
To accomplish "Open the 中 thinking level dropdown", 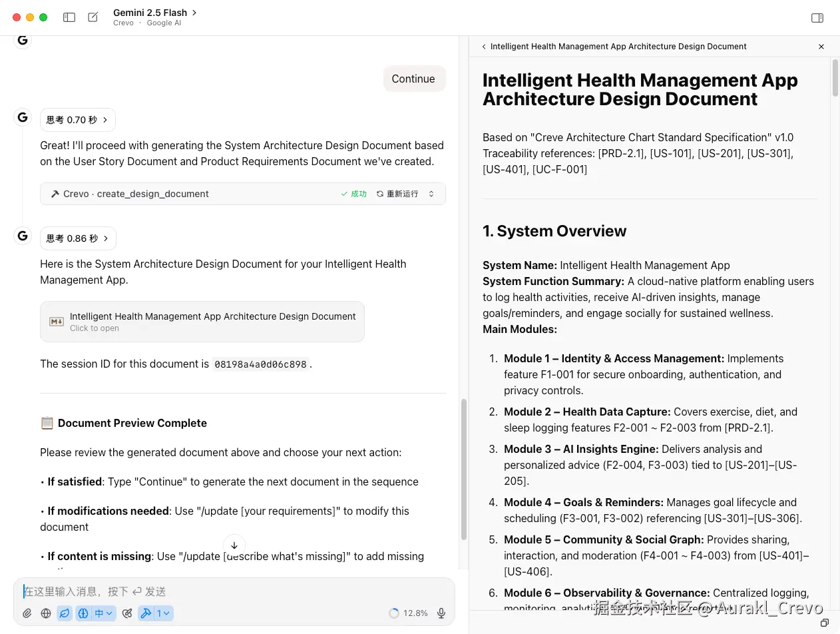I will (x=103, y=613).
